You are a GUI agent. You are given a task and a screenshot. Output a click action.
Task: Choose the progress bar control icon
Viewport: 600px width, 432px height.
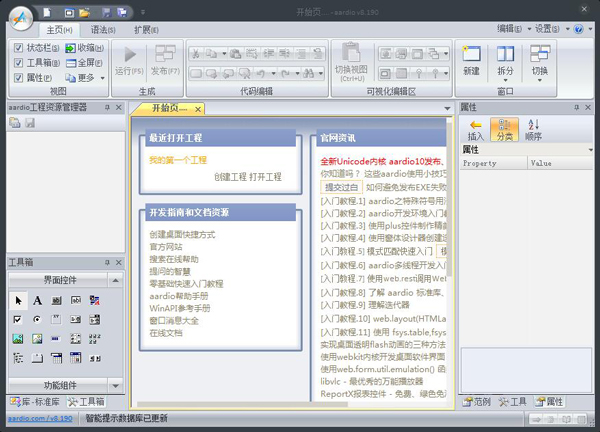tap(56, 339)
